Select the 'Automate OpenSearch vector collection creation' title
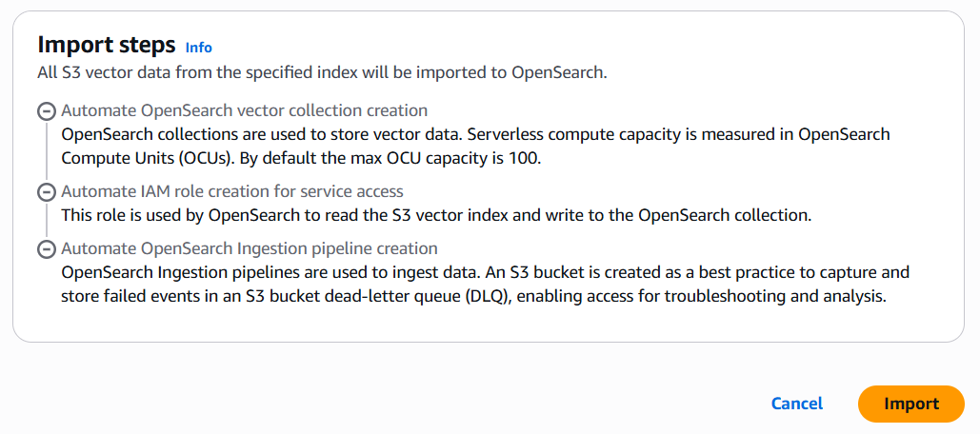The image size is (980, 434). coord(244,110)
